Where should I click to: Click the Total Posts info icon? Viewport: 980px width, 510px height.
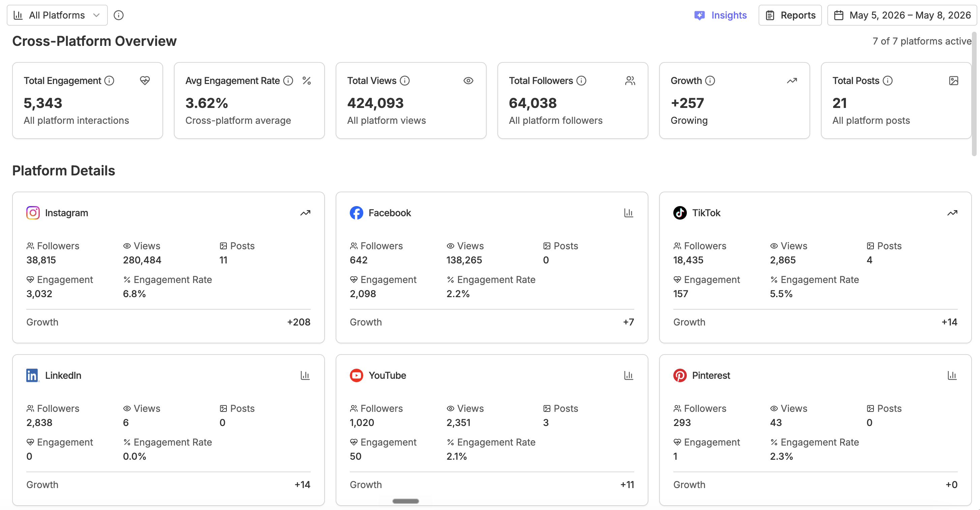coord(888,81)
